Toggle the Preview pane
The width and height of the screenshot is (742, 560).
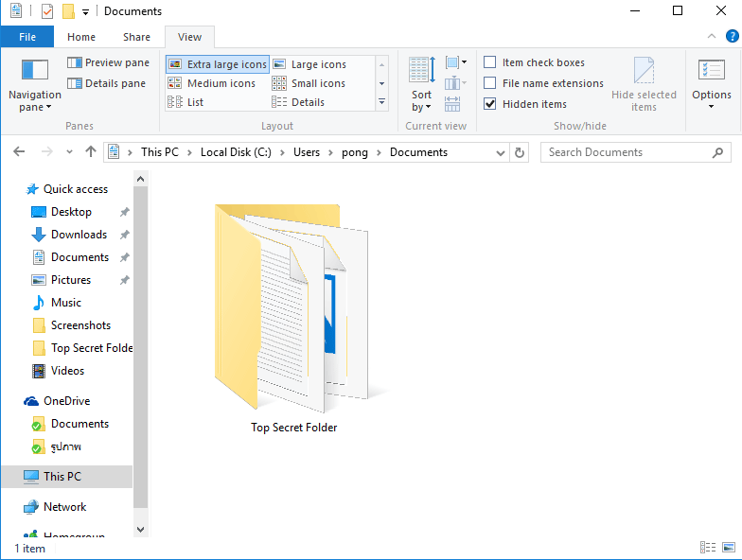point(108,62)
